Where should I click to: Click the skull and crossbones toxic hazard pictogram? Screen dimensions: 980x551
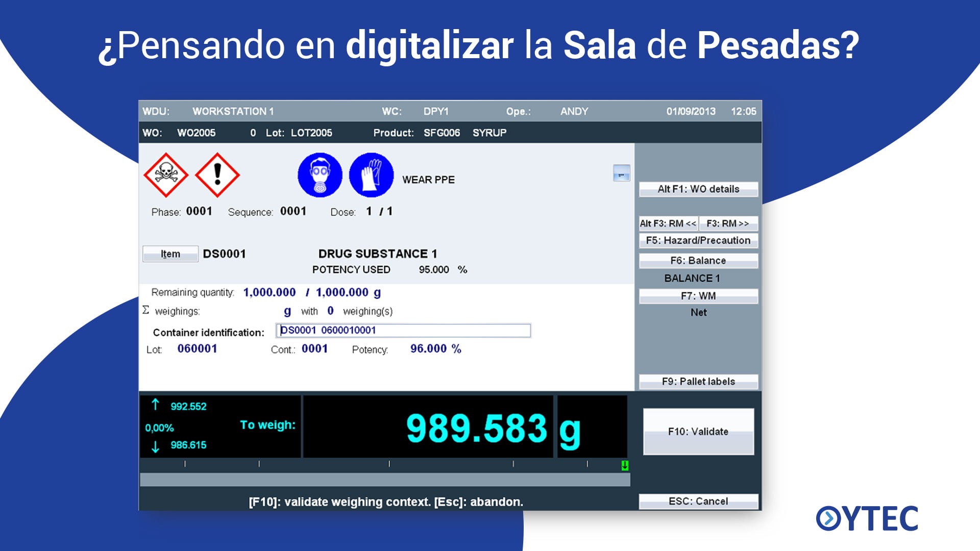coord(166,175)
